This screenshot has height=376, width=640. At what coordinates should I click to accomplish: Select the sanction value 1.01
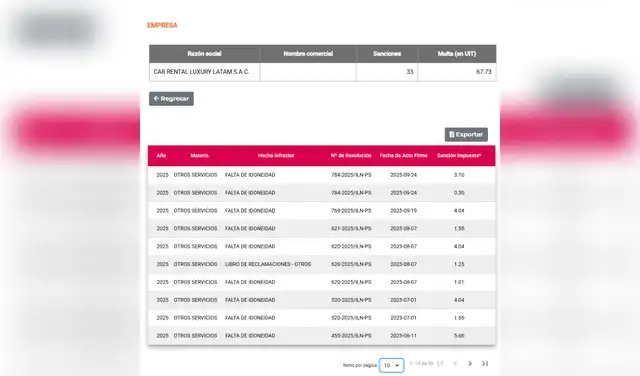click(x=459, y=282)
